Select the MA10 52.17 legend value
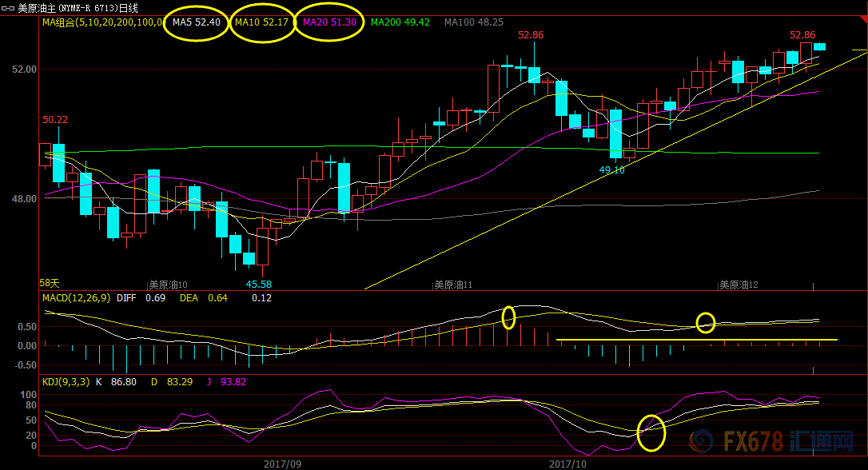This screenshot has height=470, width=868. (x=262, y=22)
